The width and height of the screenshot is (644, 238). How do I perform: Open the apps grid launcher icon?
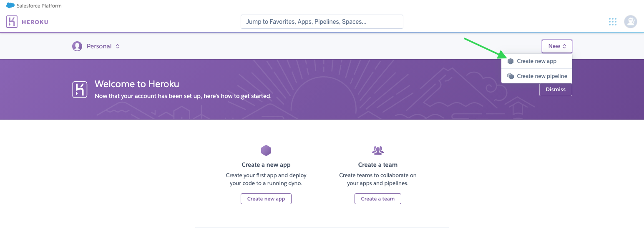[612, 22]
